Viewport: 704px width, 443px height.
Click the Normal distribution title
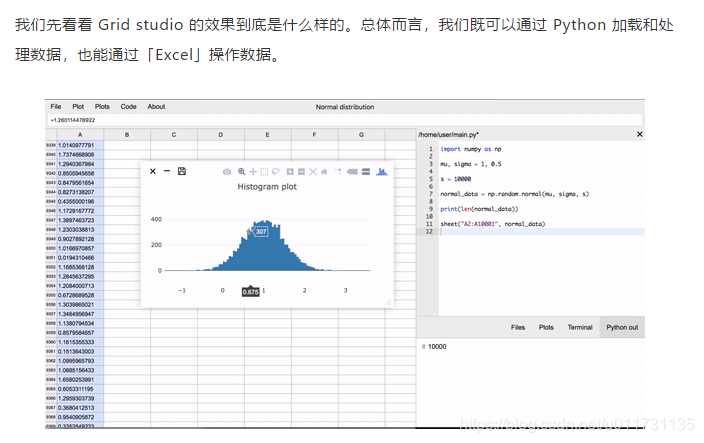click(344, 107)
